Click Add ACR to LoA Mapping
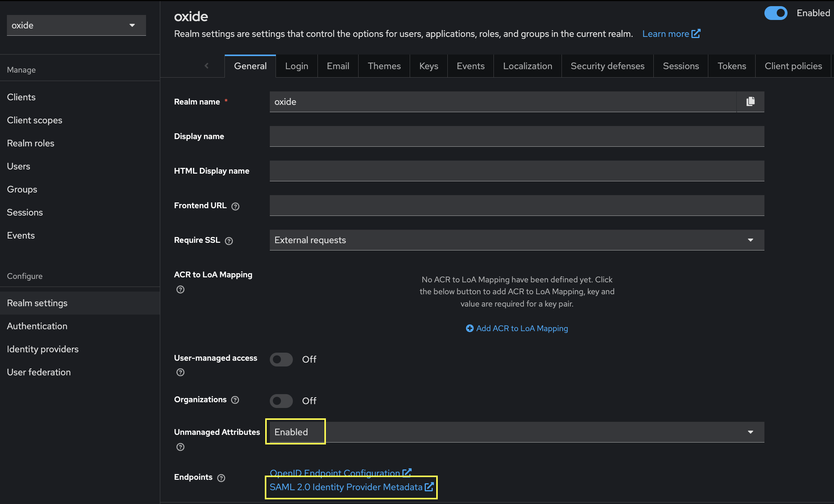This screenshot has width=834, height=504. (x=517, y=328)
